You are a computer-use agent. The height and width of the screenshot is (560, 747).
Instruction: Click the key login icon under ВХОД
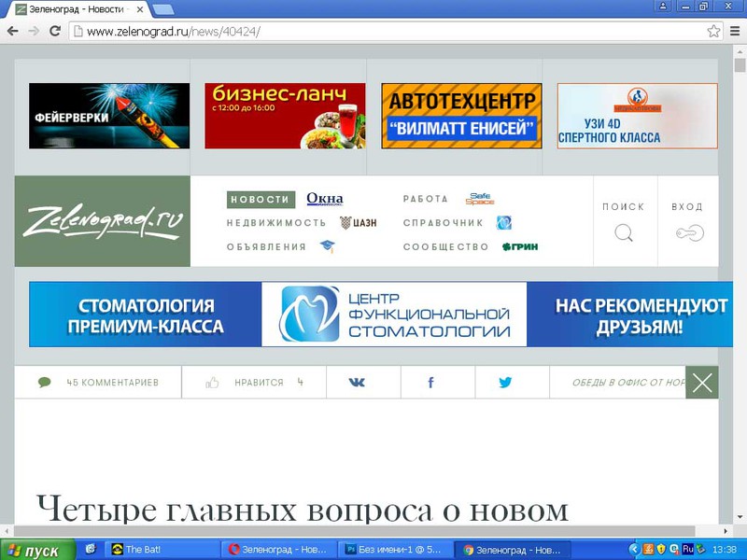coord(689,233)
